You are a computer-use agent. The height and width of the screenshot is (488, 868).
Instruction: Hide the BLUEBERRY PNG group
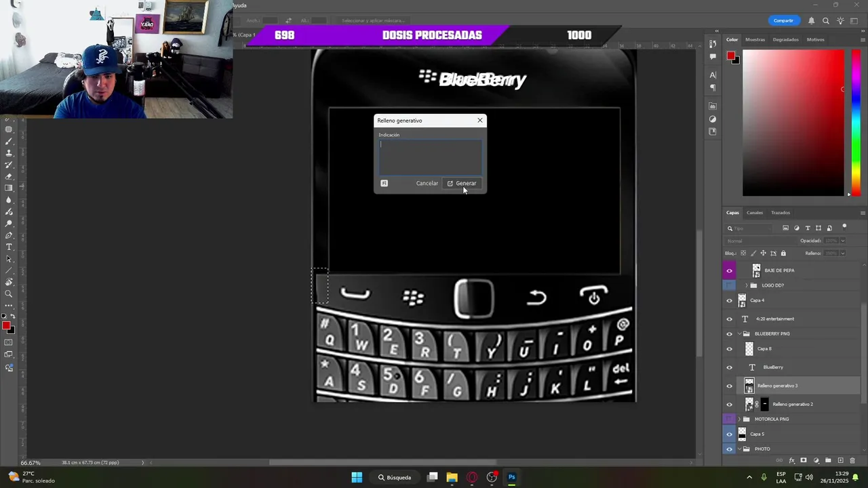[x=730, y=333]
